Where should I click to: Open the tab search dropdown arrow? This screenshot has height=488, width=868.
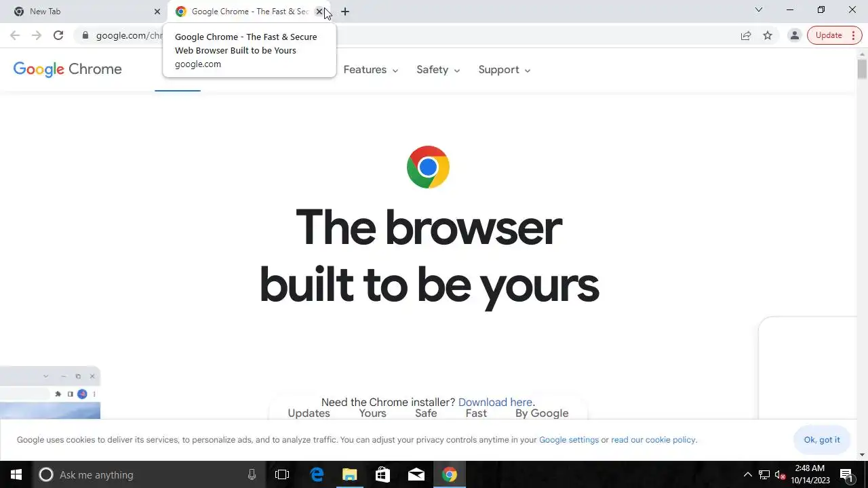point(759,10)
